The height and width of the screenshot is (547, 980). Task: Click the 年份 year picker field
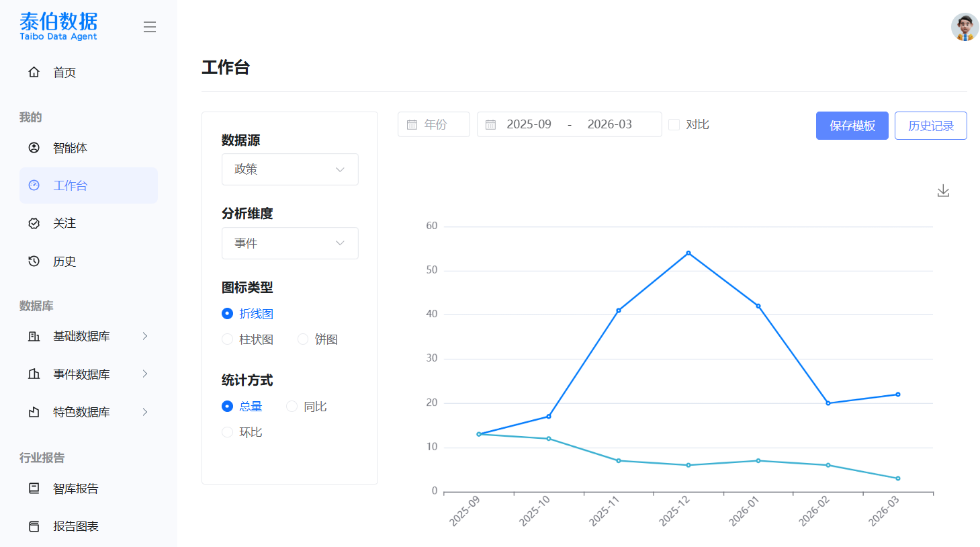coord(434,125)
